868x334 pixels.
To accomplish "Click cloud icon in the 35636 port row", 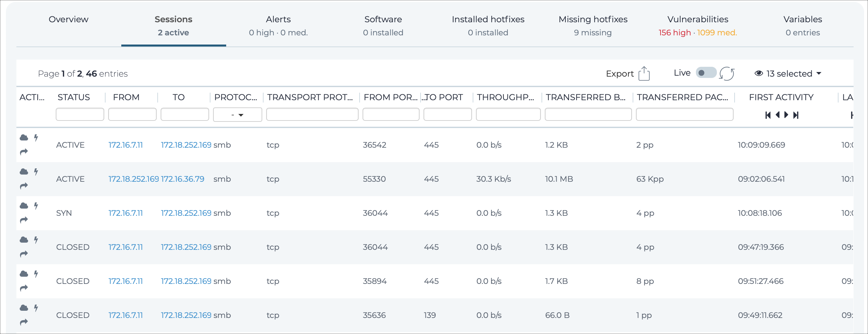I will (x=24, y=307).
